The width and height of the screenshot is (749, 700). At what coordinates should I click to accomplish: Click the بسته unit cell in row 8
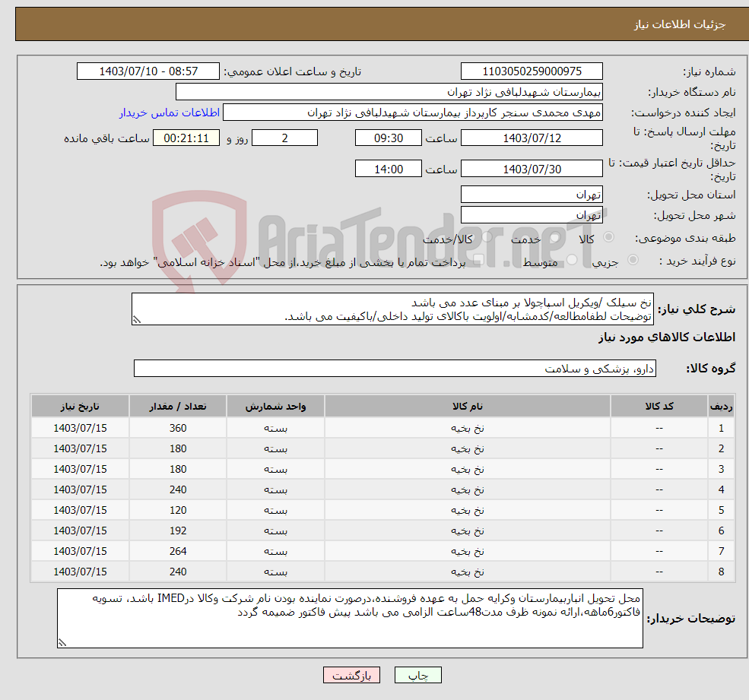(x=275, y=572)
